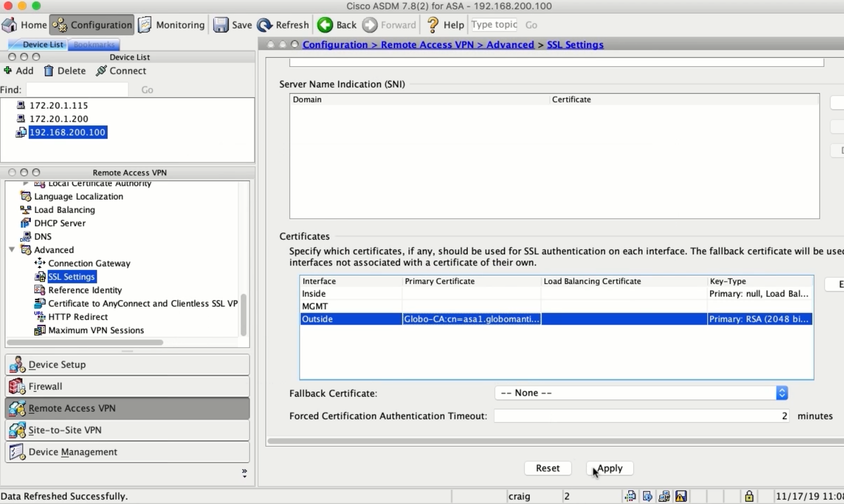Switch to Monitoring using its toolbar icon

pos(145,25)
